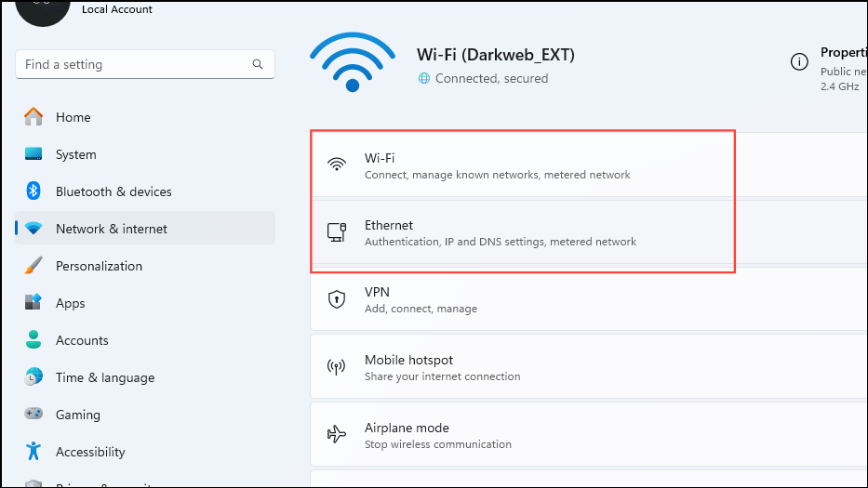Click the System monitor icon
The height and width of the screenshot is (488, 868).
click(33, 153)
